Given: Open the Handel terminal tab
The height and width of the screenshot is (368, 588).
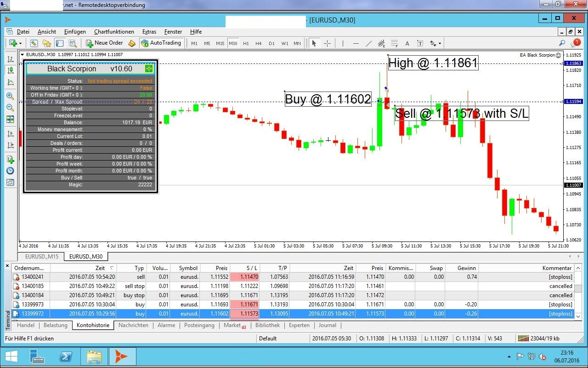Looking at the screenshot, I should coord(26,325).
